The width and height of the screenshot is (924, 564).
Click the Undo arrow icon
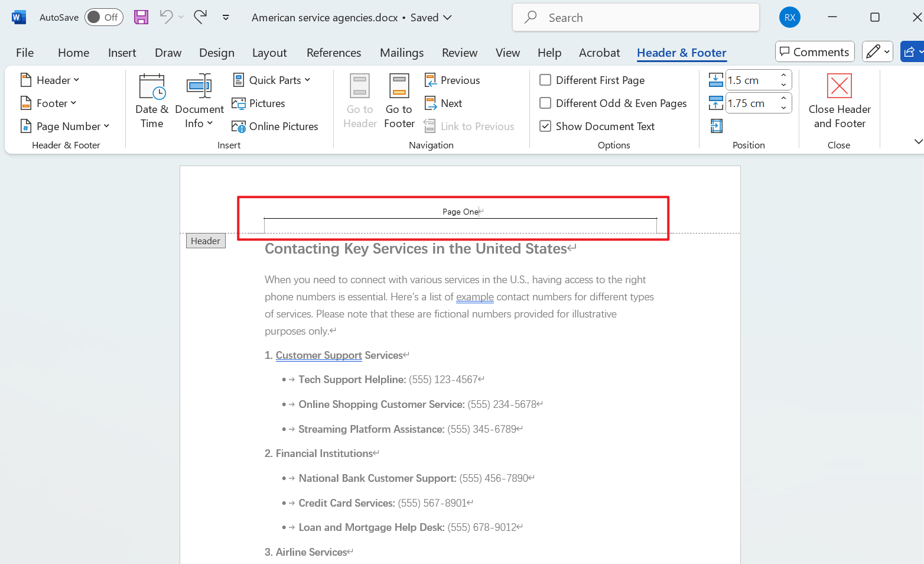[166, 17]
